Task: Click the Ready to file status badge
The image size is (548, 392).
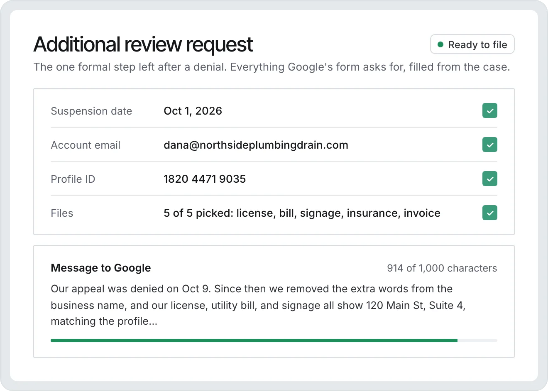Action: click(472, 44)
